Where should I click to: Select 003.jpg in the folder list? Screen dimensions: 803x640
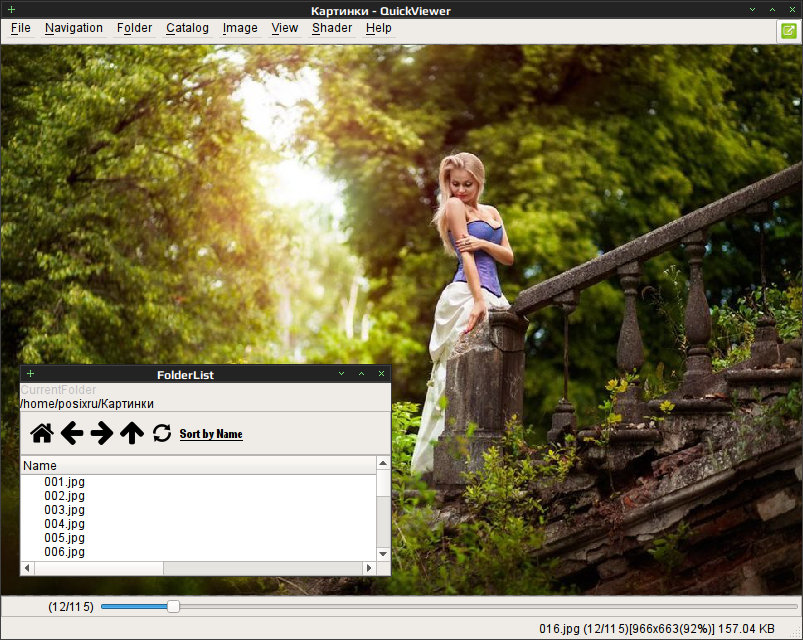coord(64,510)
